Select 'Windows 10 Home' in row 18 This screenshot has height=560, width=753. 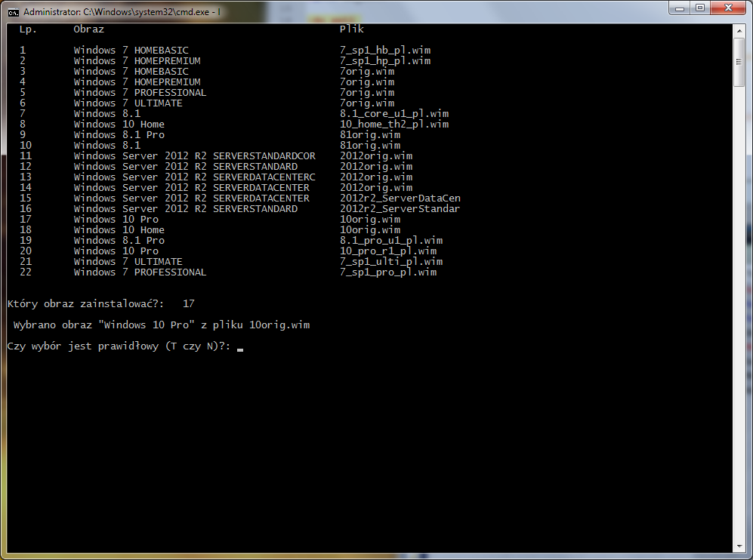(119, 230)
